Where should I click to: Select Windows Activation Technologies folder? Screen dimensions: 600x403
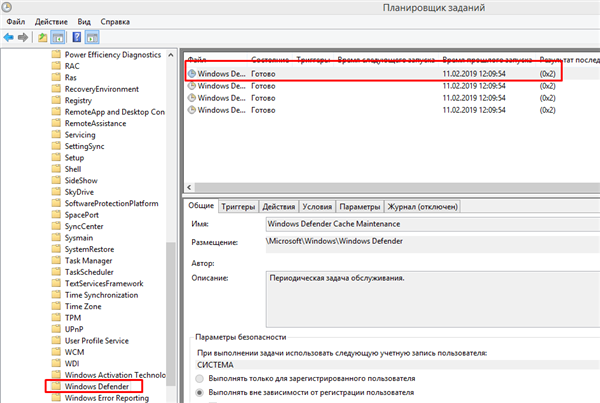point(115,375)
